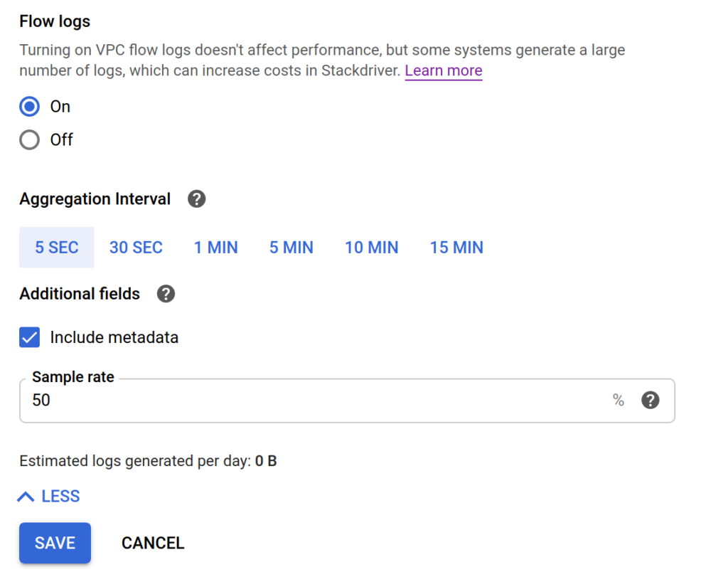Click the percent sign in Sample rate
Viewport: 728px width, 577px height.
tap(618, 400)
